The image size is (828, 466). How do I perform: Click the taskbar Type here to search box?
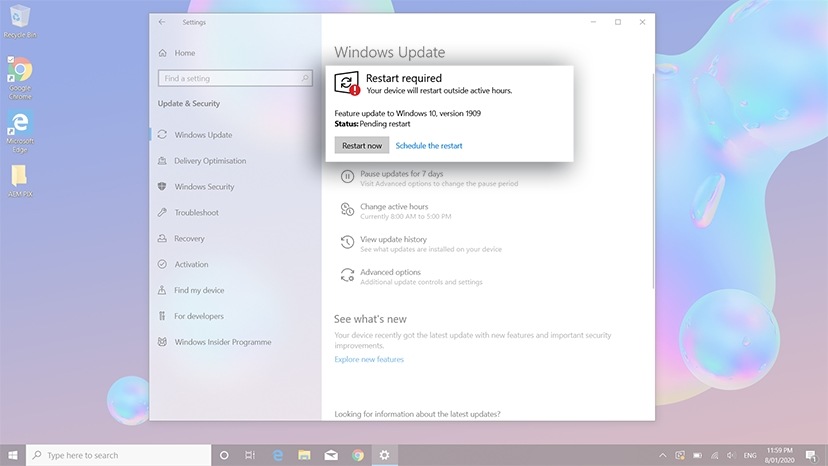[118, 455]
